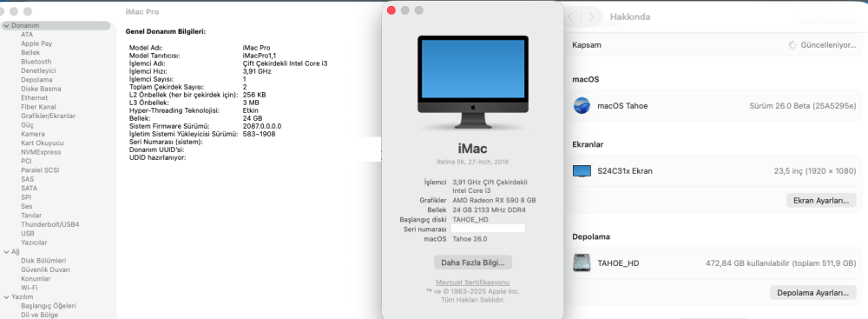
Task: Click the iMacPro1,1 model identifier value
Action: (x=259, y=56)
